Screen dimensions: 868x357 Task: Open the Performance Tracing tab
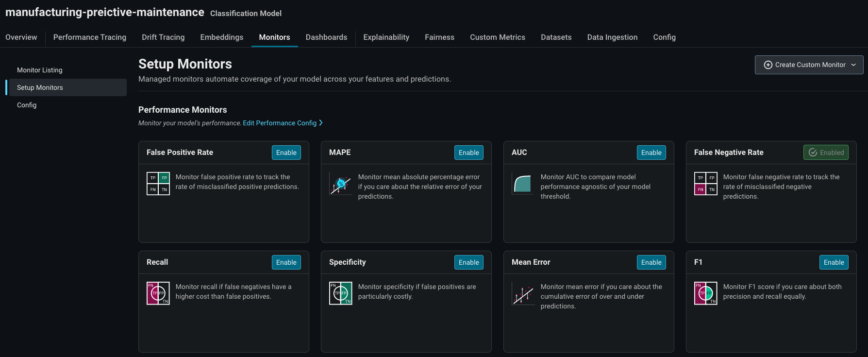pos(90,37)
